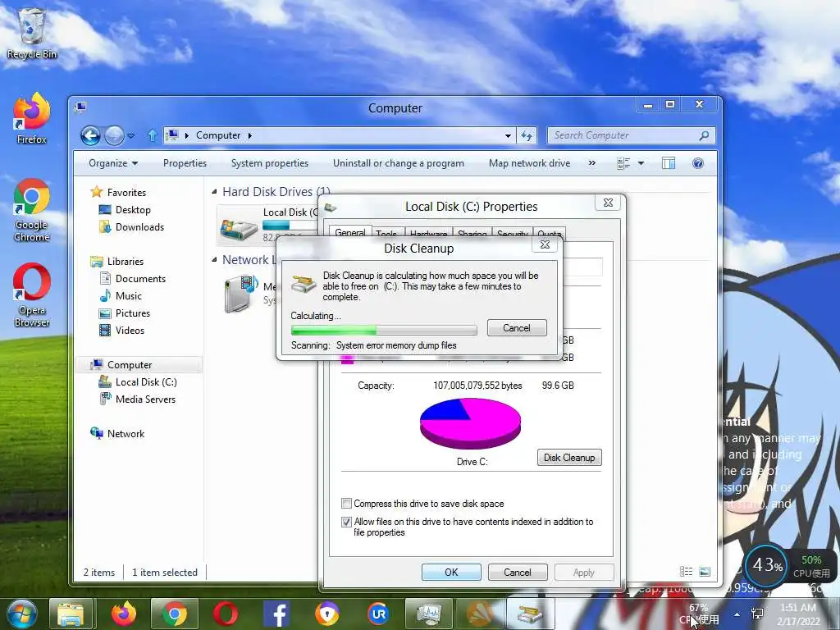Open Explorer help question mark icon
Screen dimensions: 840x630
pyautogui.click(x=697, y=163)
